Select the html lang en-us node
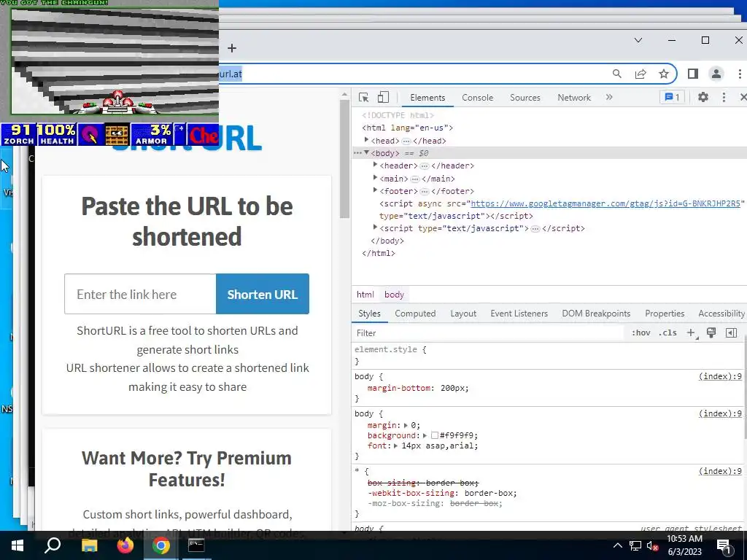Screen dimensions: 747x560 [407, 128]
